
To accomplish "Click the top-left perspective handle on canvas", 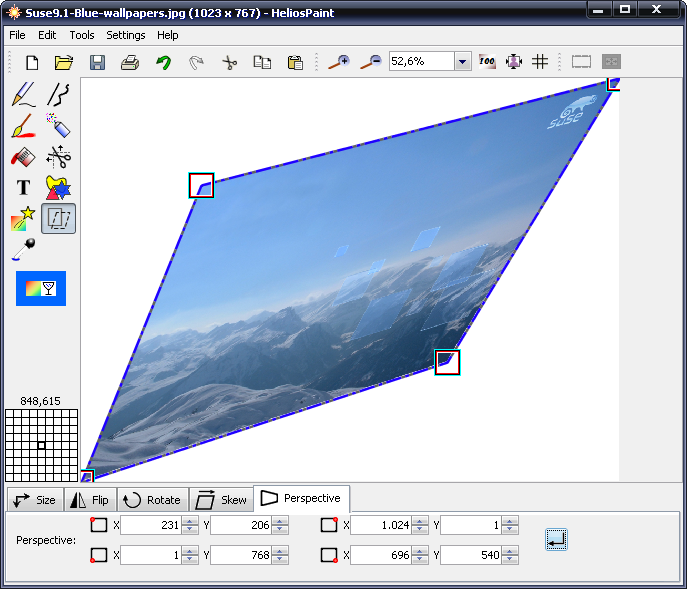I will (x=202, y=185).
